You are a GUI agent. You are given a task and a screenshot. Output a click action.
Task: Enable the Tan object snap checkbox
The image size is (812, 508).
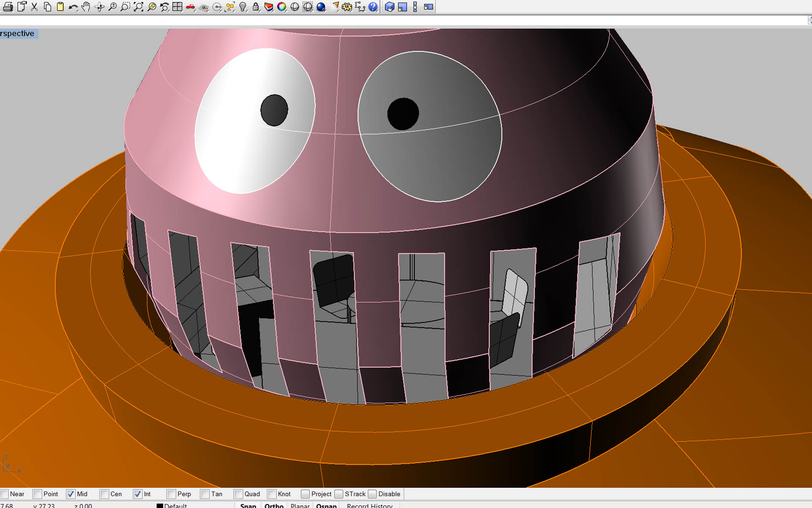205,494
